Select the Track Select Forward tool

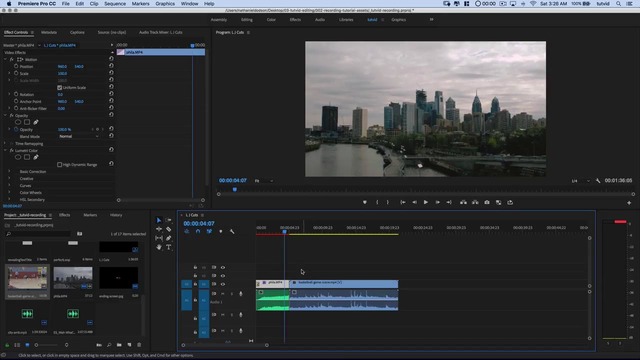[x=169, y=220]
